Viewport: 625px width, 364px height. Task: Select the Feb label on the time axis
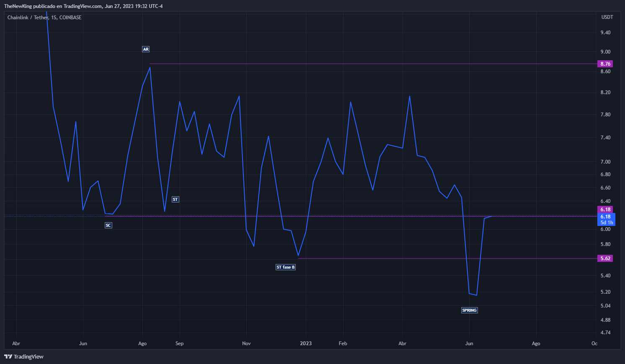click(x=343, y=343)
